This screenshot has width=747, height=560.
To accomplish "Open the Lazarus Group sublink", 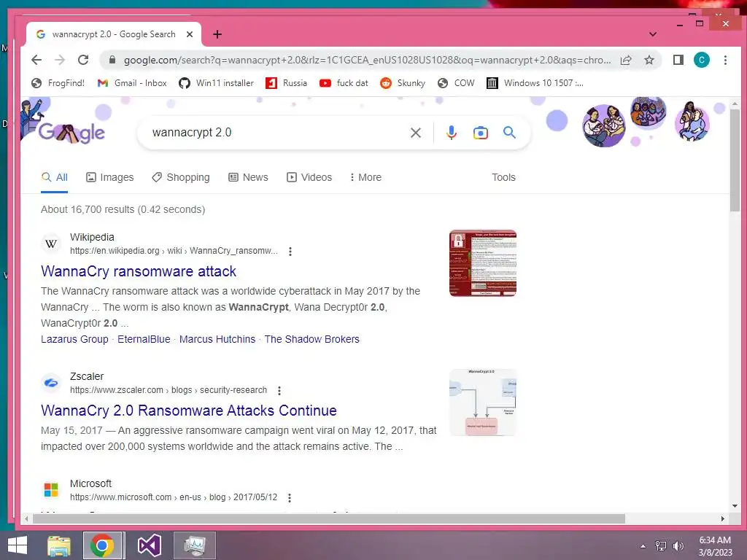I will (75, 340).
